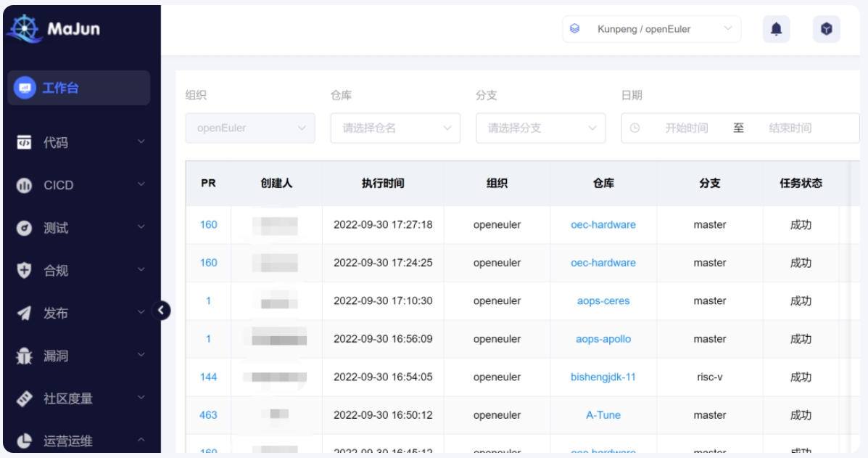868x458 pixels.
Task: Open the aops-ceres repository link
Action: [603, 301]
